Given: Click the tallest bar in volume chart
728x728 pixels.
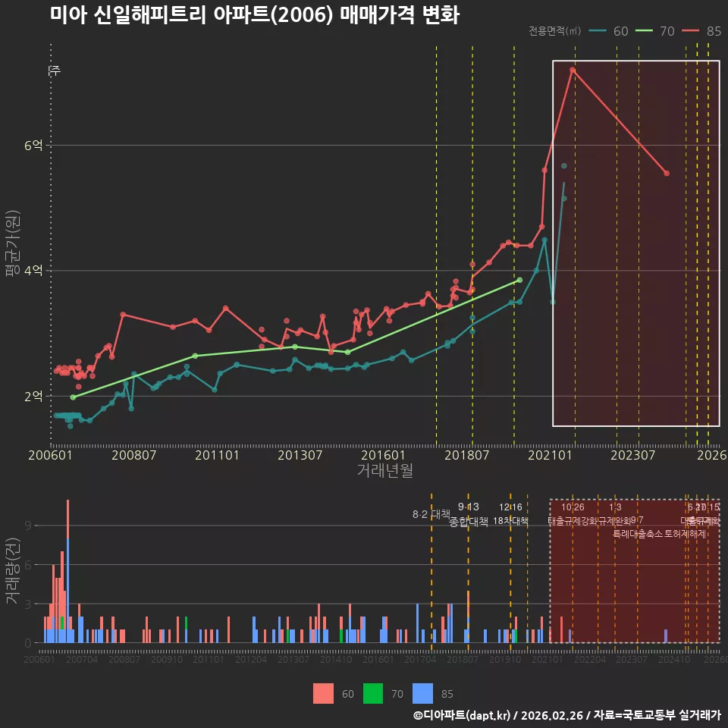Looking at the screenshot, I should point(67,572).
